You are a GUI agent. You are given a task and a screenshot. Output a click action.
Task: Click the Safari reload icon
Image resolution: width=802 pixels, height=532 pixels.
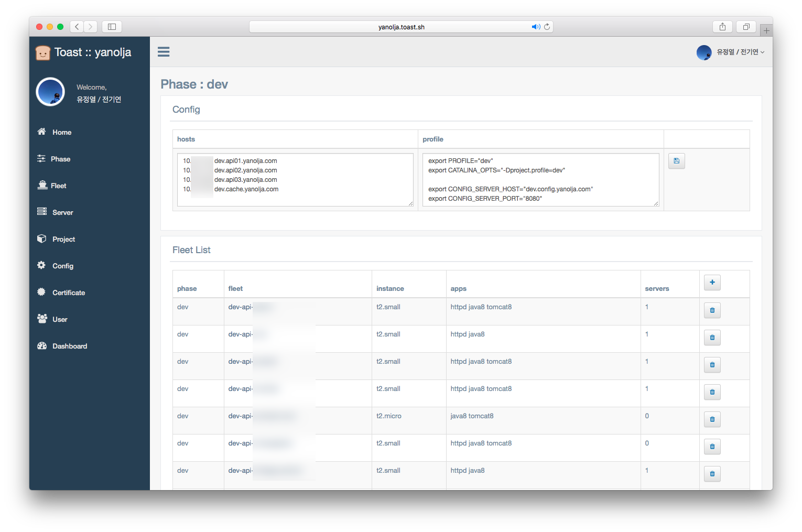click(x=547, y=27)
